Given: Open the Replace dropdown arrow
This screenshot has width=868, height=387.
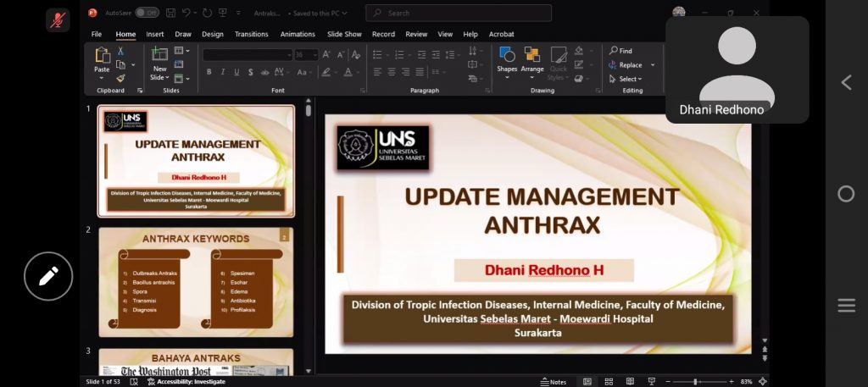Looking at the screenshot, I should 653,65.
